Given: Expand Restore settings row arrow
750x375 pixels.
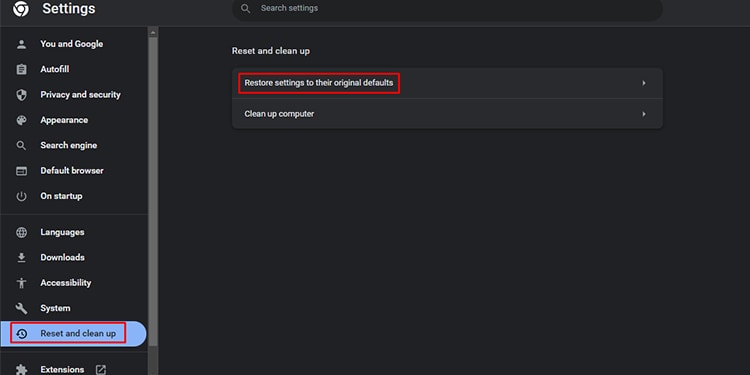Looking at the screenshot, I should pos(644,83).
